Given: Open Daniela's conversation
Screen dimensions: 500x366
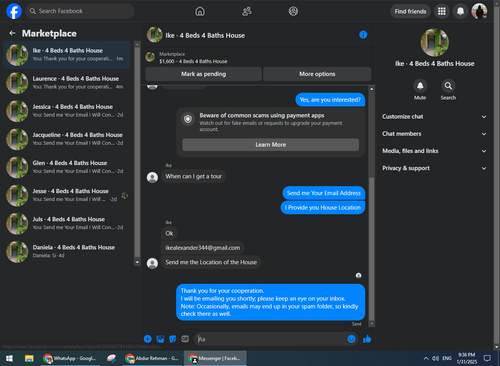Looking at the screenshot, I should (x=68, y=252).
